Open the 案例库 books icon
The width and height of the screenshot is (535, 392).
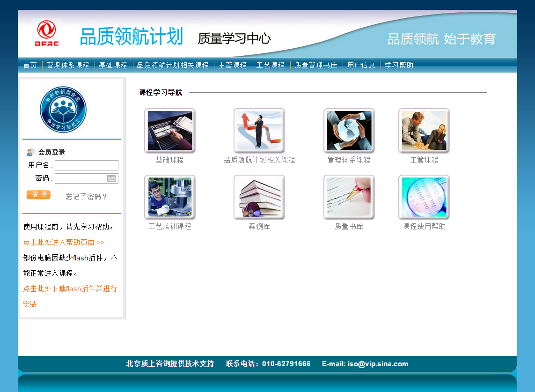click(x=259, y=197)
